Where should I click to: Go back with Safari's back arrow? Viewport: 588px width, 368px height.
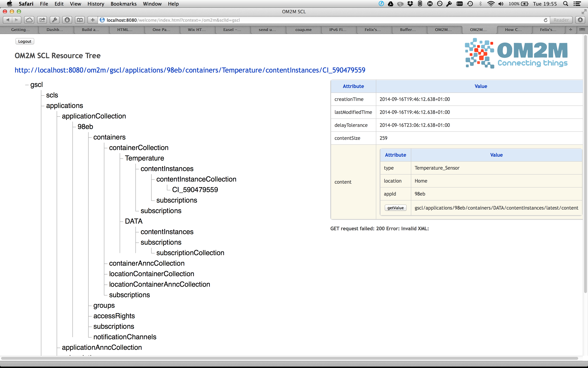(8, 20)
